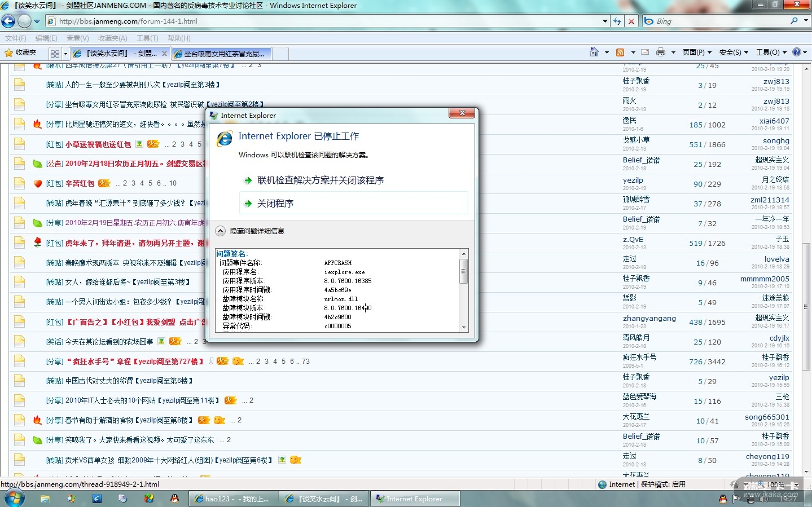Click the details pane scrollbar thumb in dialog
This screenshot has height=507, width=812.
[464, 271]
